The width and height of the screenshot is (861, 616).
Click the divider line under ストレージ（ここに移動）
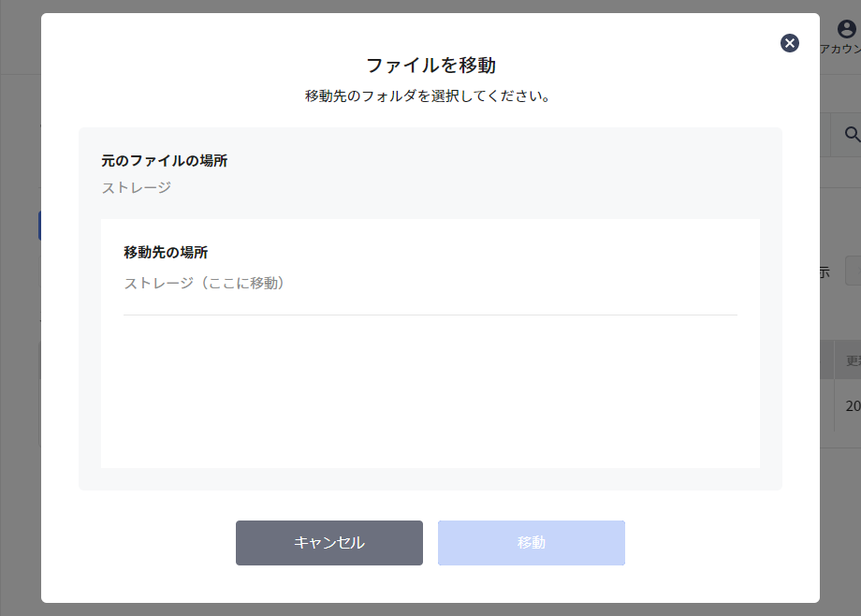click(430, 315)
